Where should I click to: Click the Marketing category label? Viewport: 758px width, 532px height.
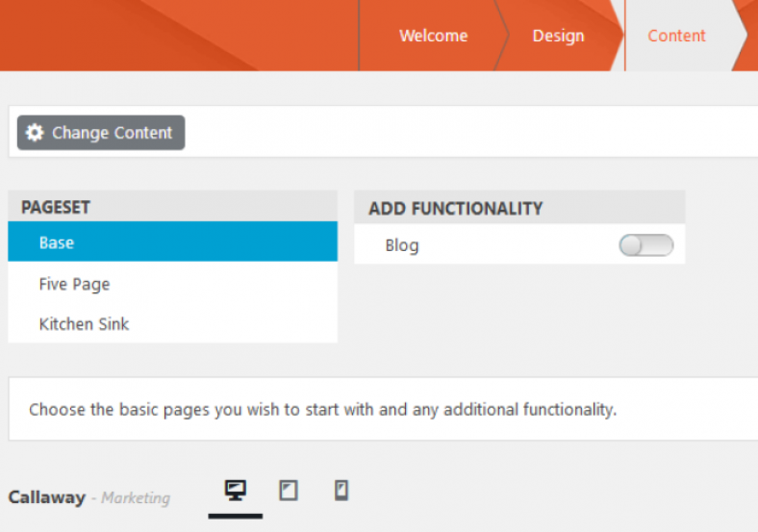click(136, 498)
